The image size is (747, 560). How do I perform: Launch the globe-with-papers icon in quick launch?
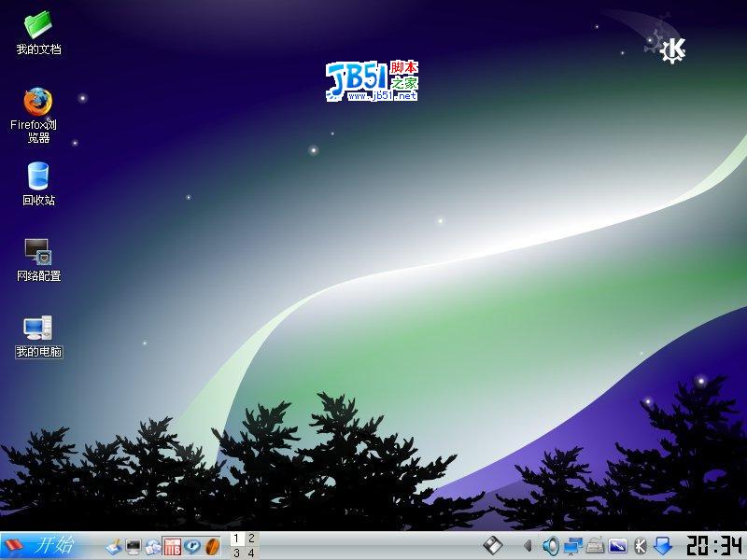[153, 547]
